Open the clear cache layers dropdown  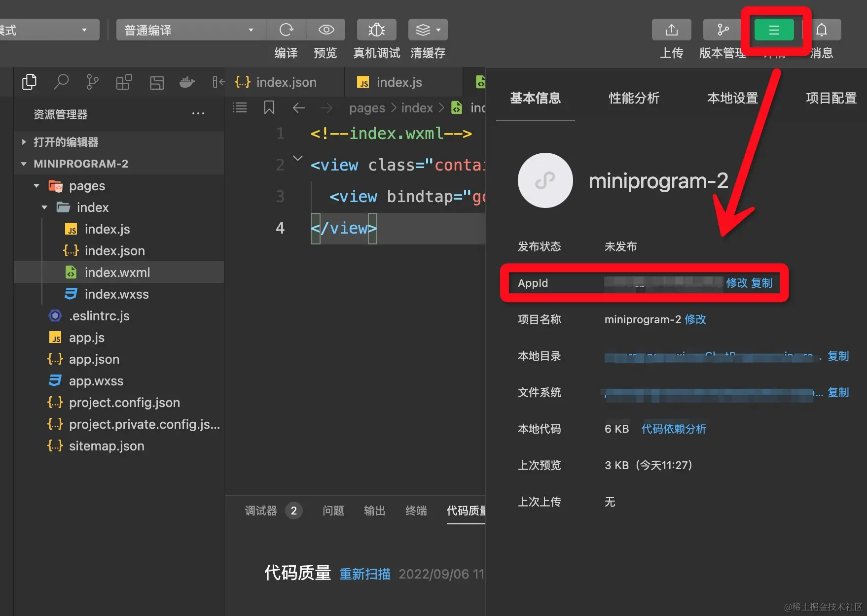[x=428, y=30]
